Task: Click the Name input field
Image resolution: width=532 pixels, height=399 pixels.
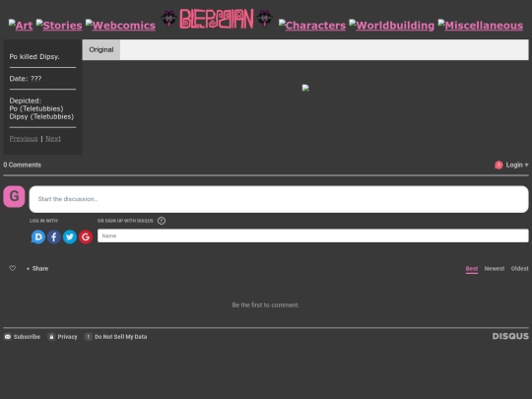Action: (x=313, y=235)
